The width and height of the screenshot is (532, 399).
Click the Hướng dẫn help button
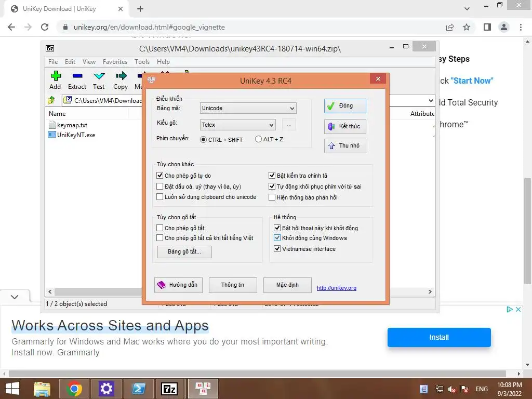tap(179, 285)
